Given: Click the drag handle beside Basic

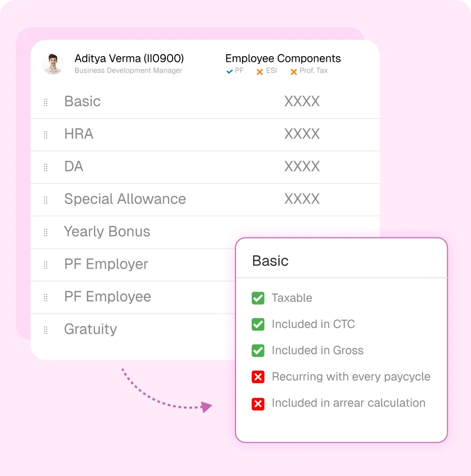Looking at the screenshot, I should tap(46, 102).
